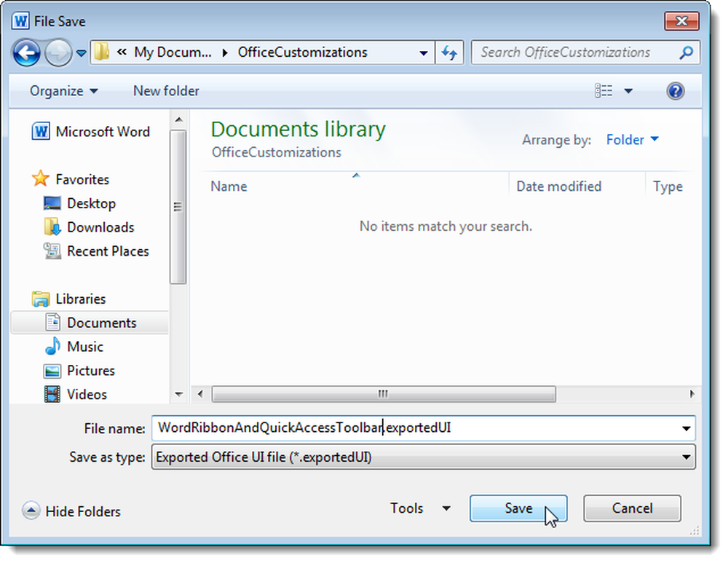This screenshot has height=563, width=728.
Task: Click the Cancel button
Action: click(632, 508)
